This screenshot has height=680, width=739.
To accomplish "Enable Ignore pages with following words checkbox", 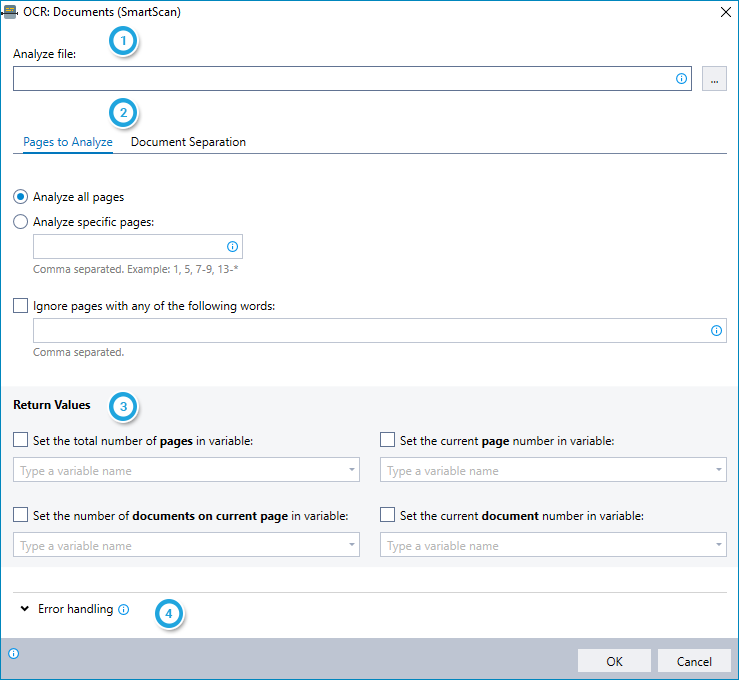I will coord(20,305).
